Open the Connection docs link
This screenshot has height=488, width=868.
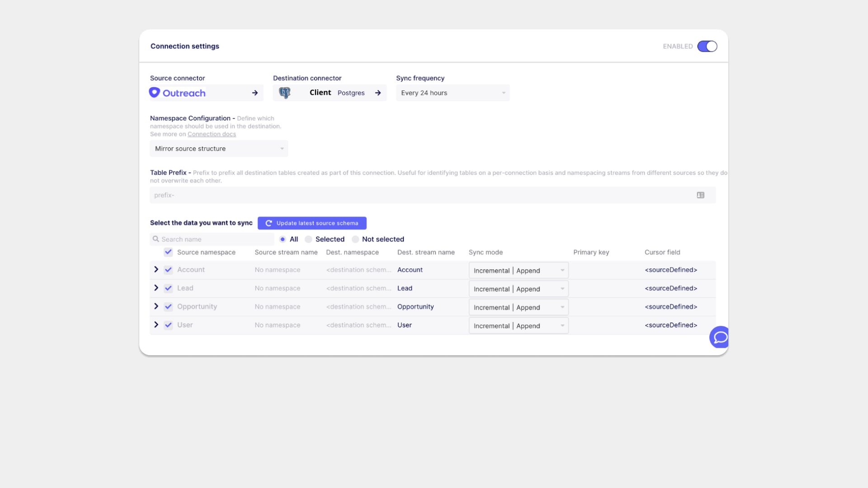click(212, 134)
